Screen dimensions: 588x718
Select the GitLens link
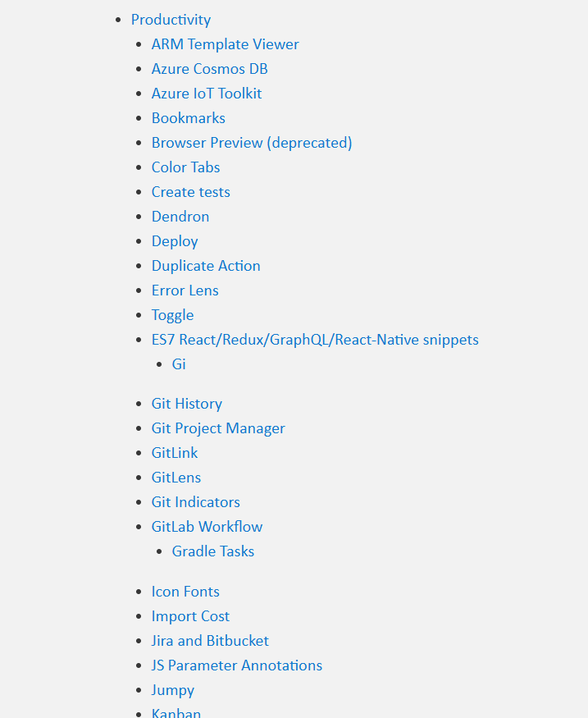tap(176, 478)
